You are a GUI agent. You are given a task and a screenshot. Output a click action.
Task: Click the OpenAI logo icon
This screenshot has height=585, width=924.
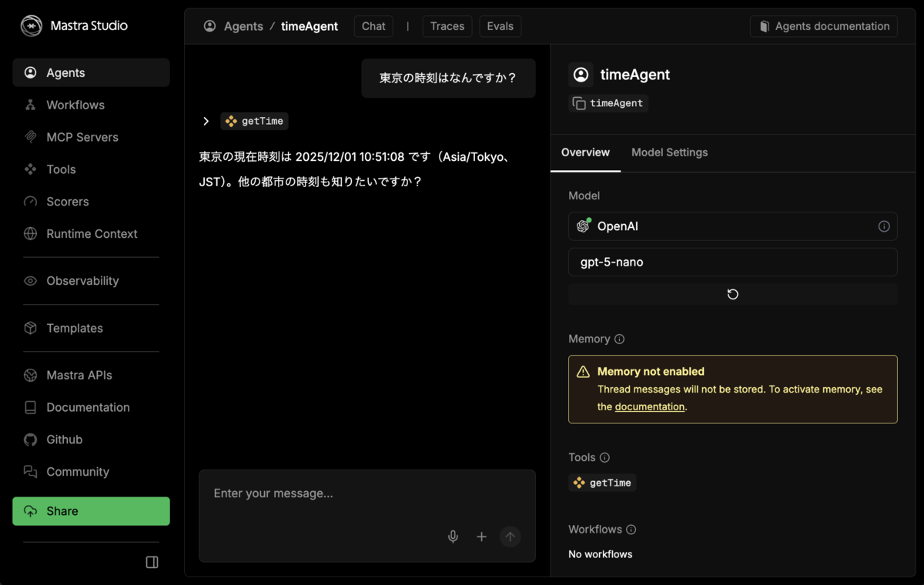pos(584,226)
